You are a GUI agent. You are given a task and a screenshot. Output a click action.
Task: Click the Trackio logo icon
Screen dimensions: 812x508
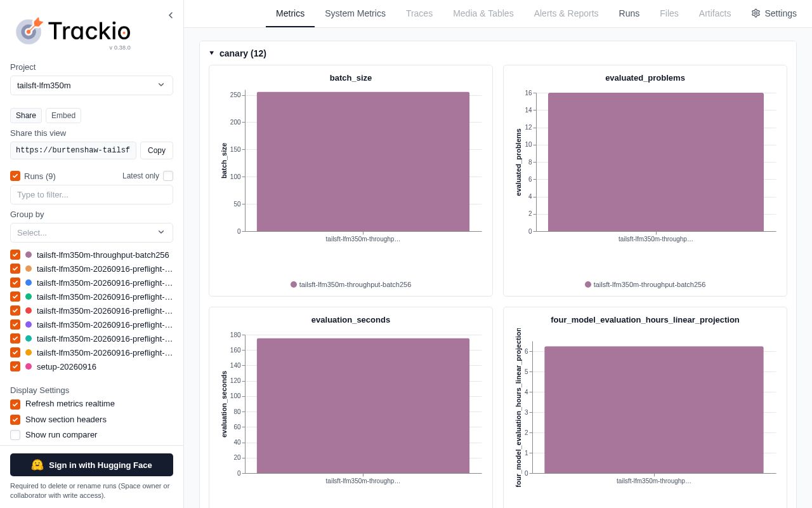tap(29, 30)
